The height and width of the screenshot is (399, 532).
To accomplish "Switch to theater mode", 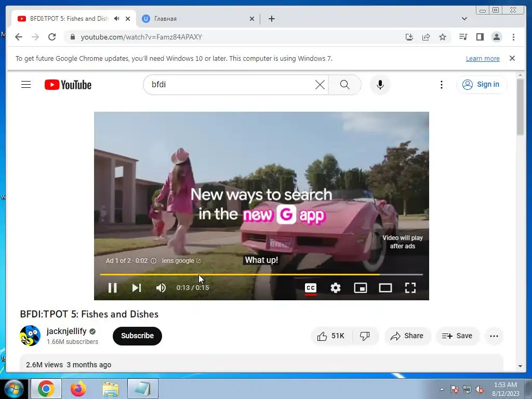I will point(385,288).
